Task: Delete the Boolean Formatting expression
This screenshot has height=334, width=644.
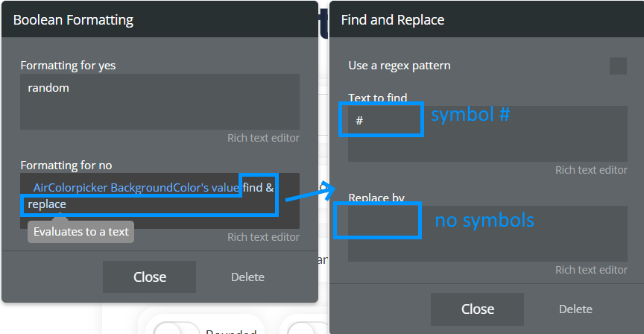Action: [247, 277]
